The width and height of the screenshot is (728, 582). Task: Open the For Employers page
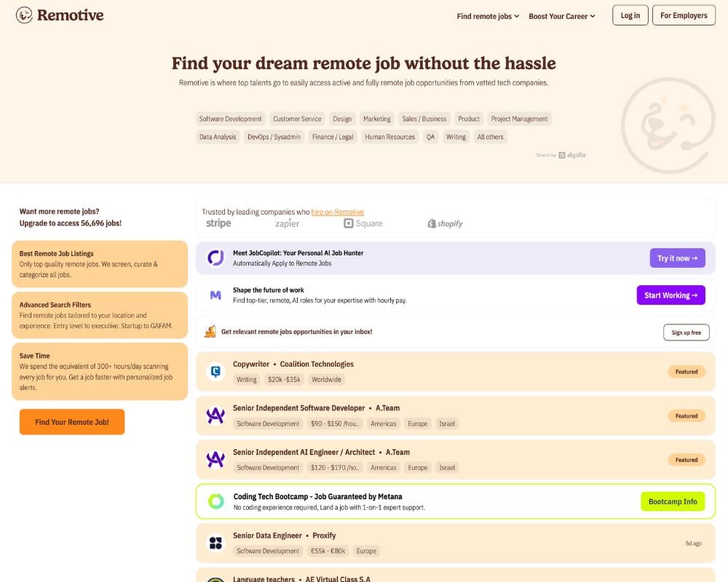(x=684, y=15)
